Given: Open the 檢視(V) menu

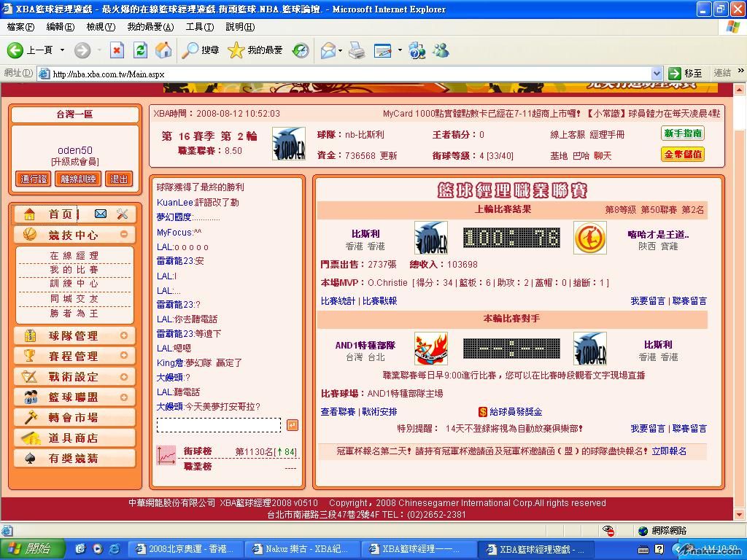Looking at the screenshot, I should tap(101, 27).
